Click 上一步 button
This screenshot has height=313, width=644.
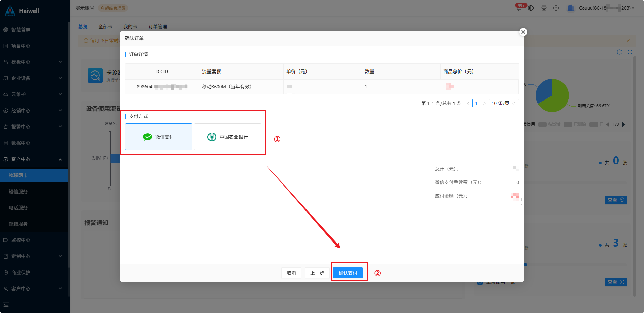point(317,273)
